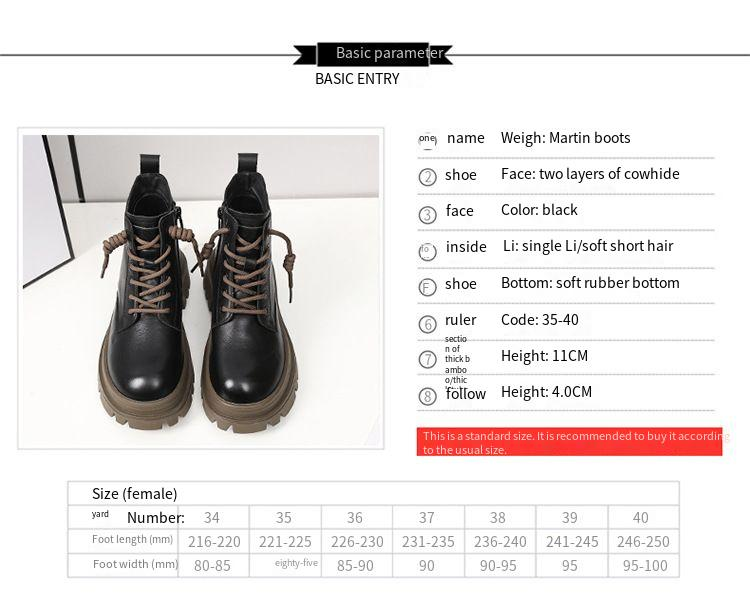Select size 37 column header in table
The image size is (750, 596).
point(427,518)
